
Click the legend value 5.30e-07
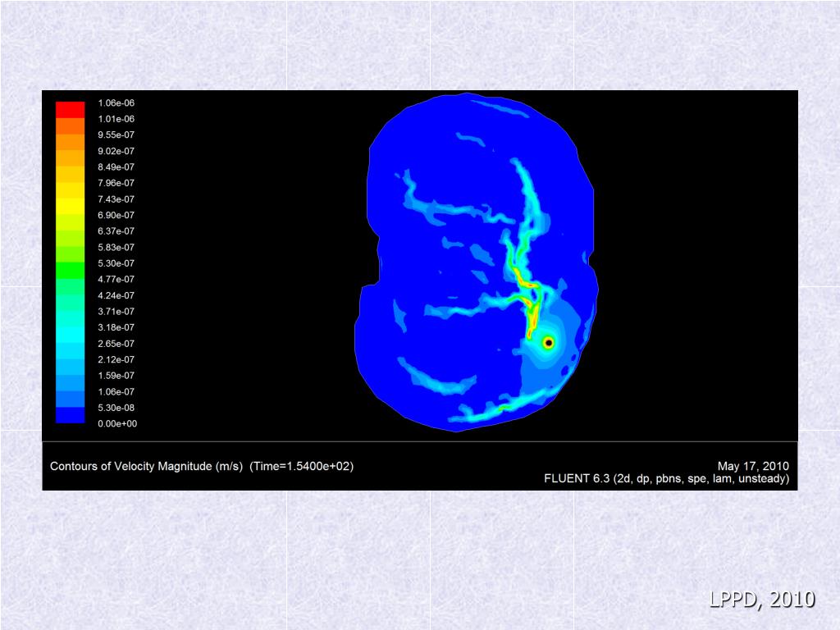116,263
